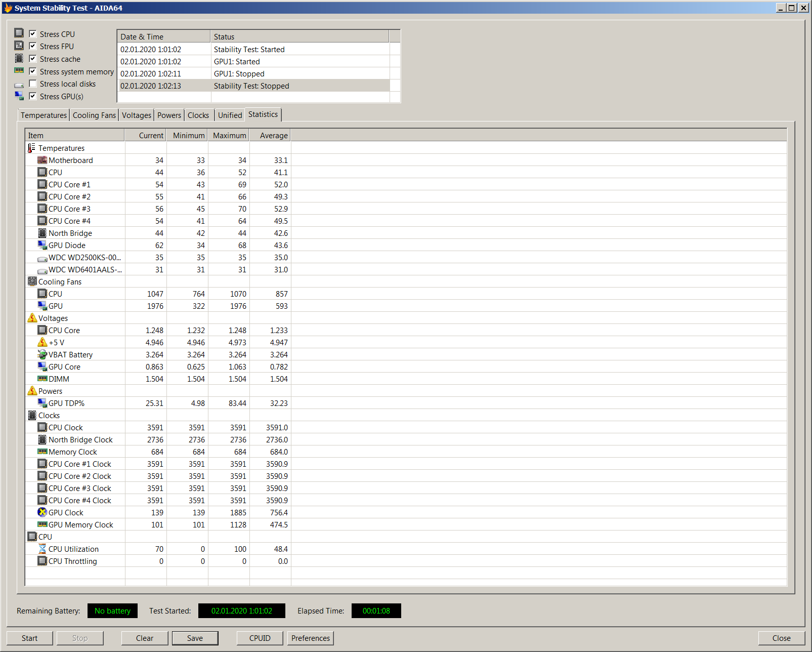Click the Powers group warning icon
Viewport: 812px width, 652px height.
tap(32, 391)
